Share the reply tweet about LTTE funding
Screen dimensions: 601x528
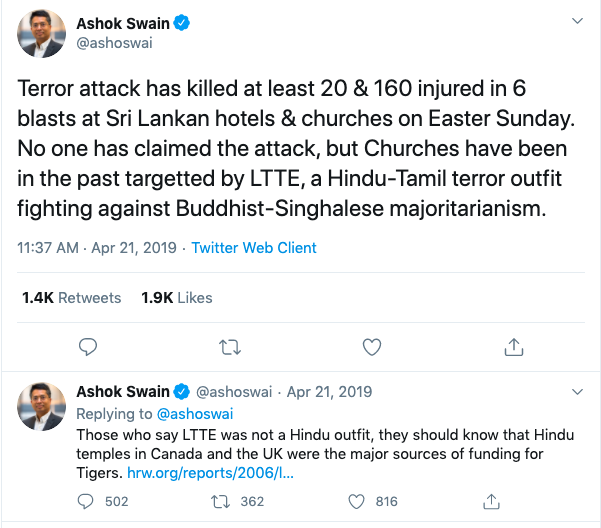pos(491,501)
